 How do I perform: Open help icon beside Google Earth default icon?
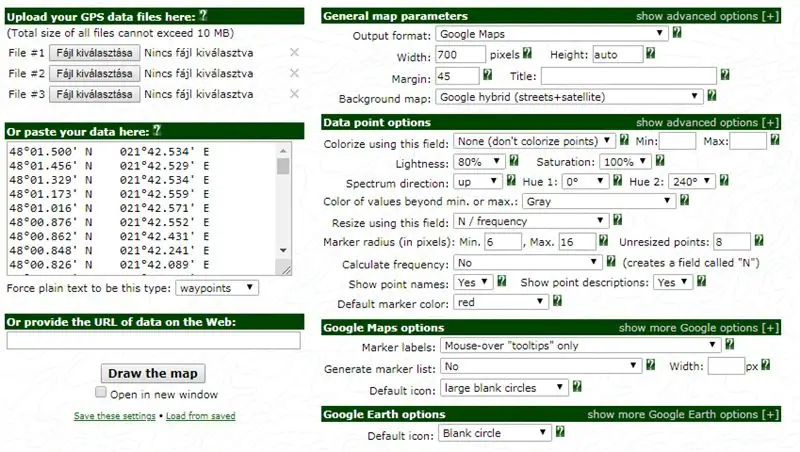[x=560, y=432]
